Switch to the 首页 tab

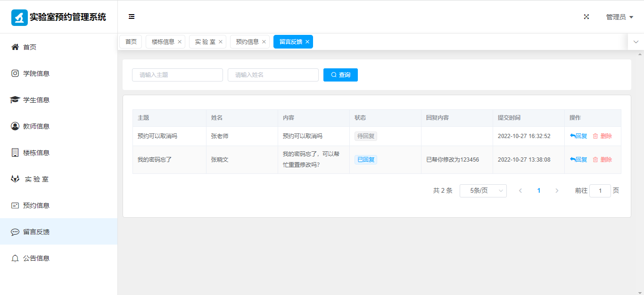click(x=131, y=42)
